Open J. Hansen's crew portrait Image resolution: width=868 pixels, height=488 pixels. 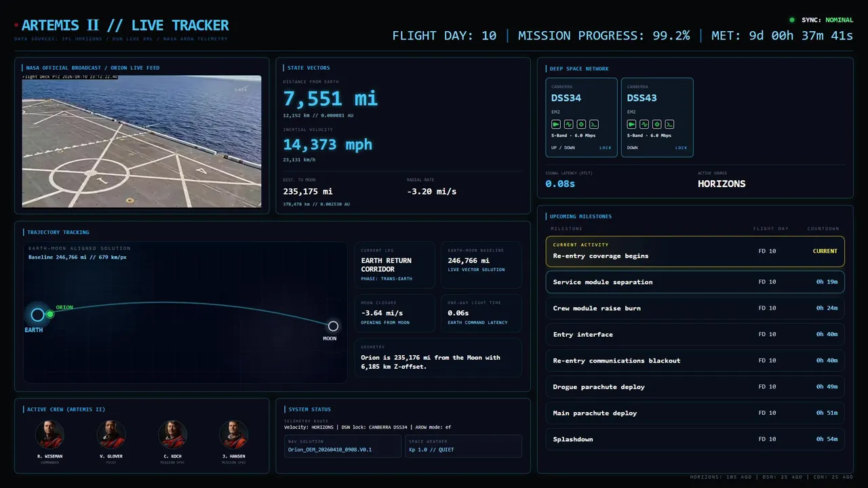pos(234,434)
